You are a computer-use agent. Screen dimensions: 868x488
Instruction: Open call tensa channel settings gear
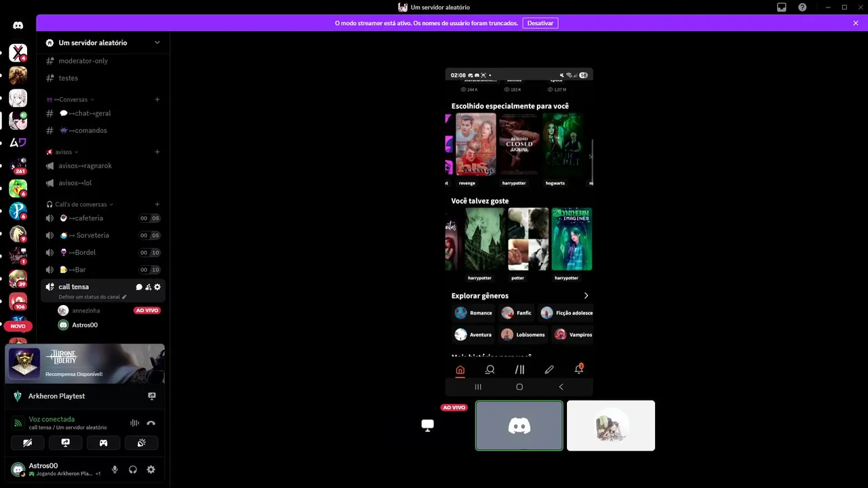[157, 287]
